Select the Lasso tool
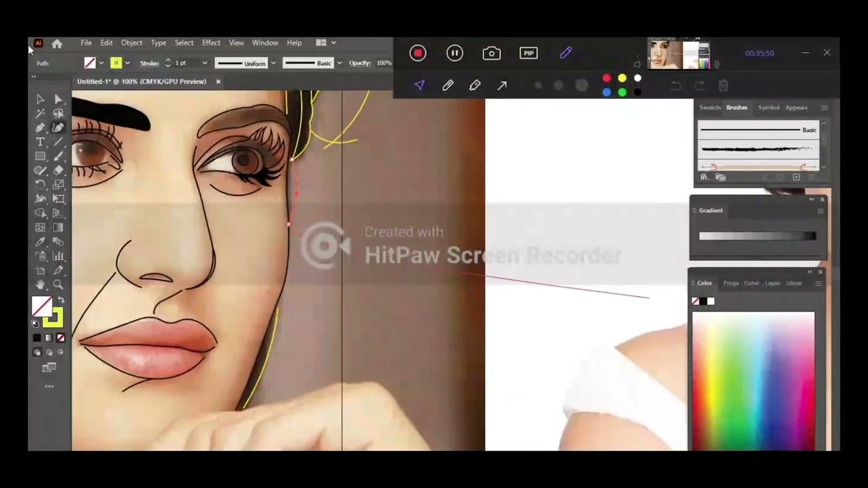Viewport: 868px width, 488px height. coord(58,113)
